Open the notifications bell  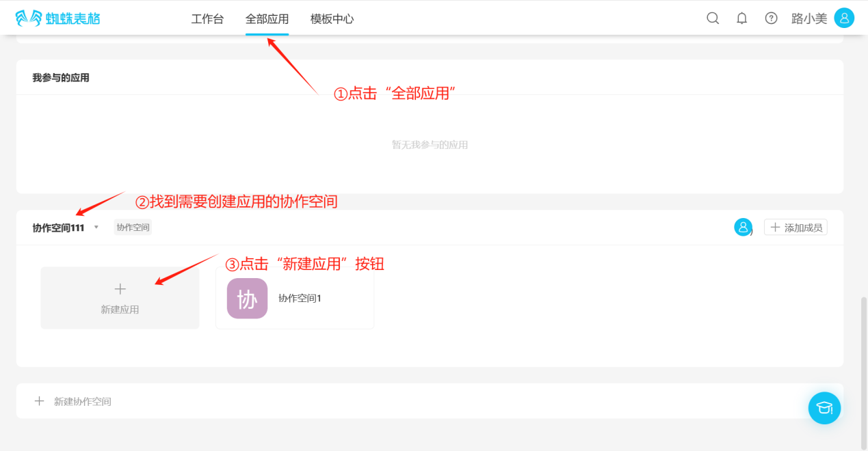click(x=741, y=18)
